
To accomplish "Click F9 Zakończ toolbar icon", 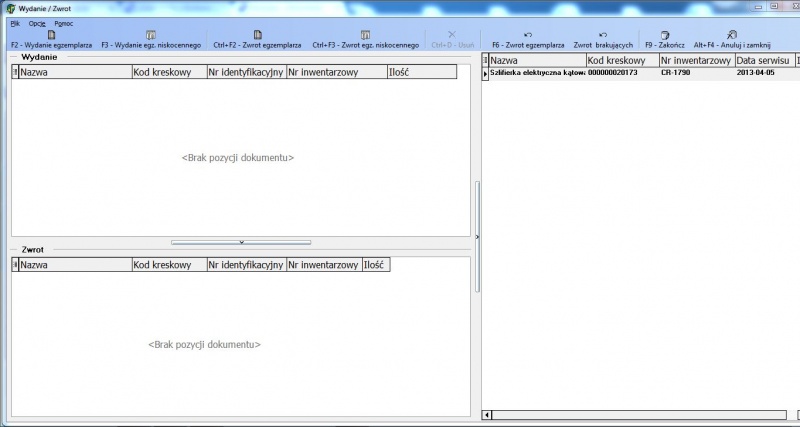I will tap(665, 35).
